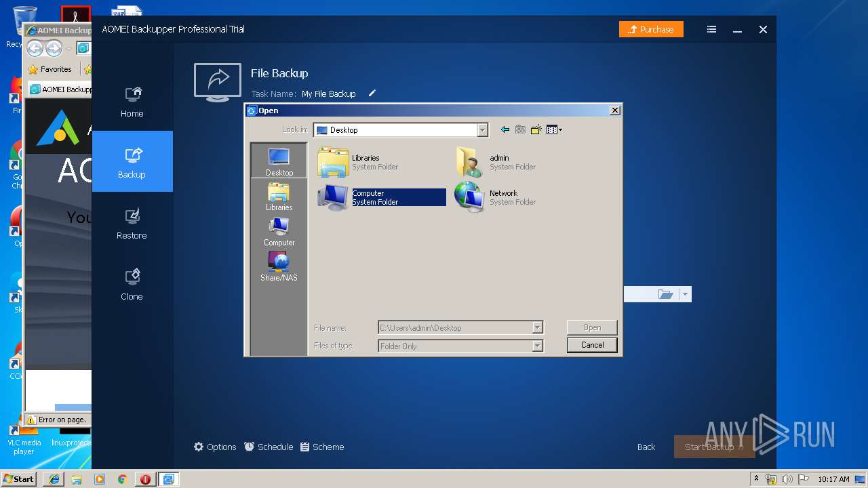Screen dimensions: 868x488
Task: Select Computer in the places bar
Action: [x=279, y=232]
